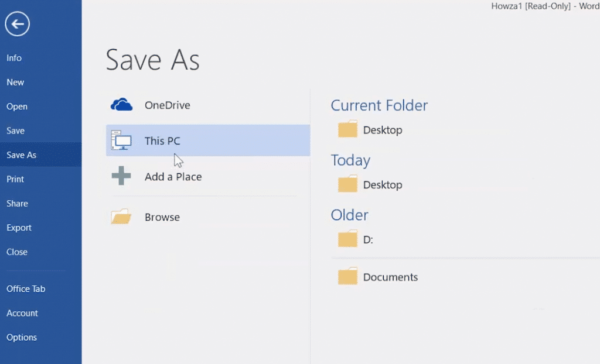Select the OneDrive cloud icon
The width and height of the screenshot is (600, 364).
(121, 104)
